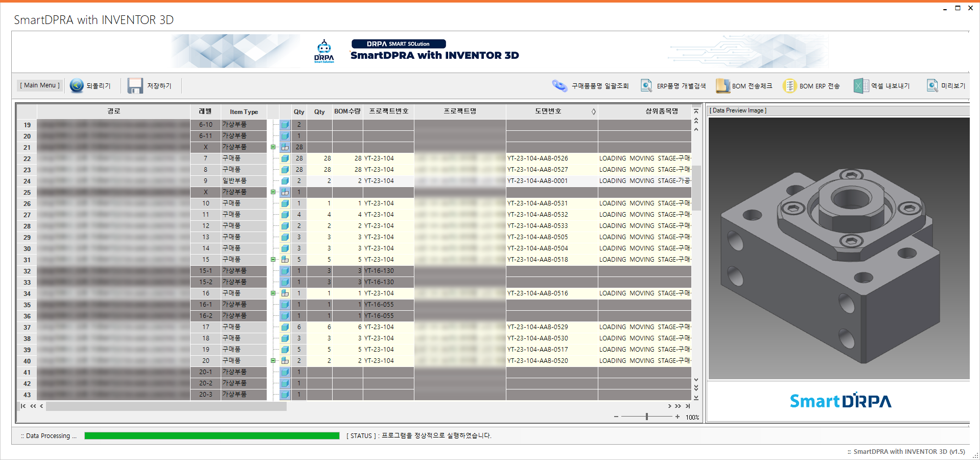Viewport: 980px width, 460px height.
Task: Click 엑셀 내보내기 button label
Action: pyautogui.click(x=890, y=86)
